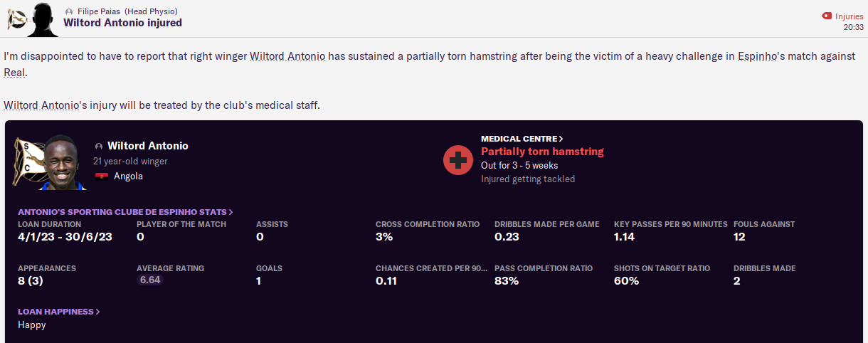Viewport: 868px width, 343px height.
Task: Click the person icon beside Filipe Paias
Action: (68, 12)
